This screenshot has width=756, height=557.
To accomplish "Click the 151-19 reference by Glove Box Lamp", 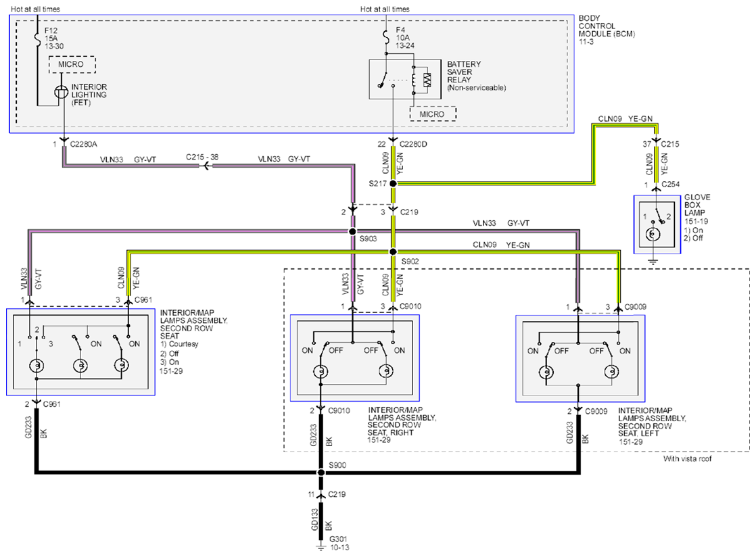I will click(x=696, y=222).
